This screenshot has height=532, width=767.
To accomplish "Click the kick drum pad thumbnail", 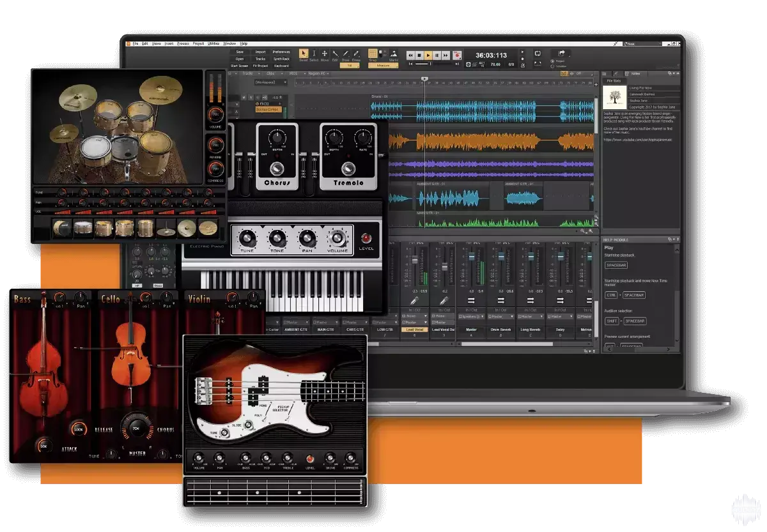I will coord(63,227).
